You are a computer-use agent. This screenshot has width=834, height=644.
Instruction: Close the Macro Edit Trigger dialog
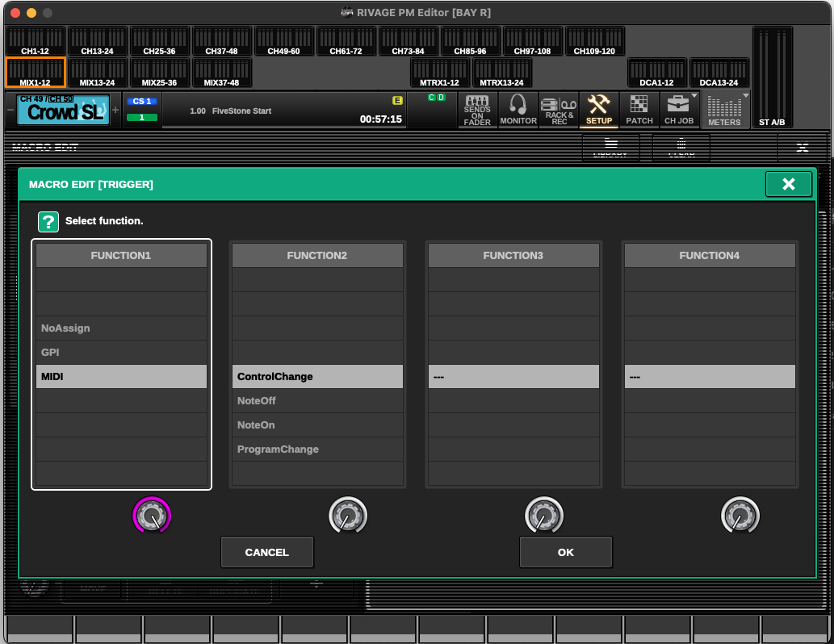(x=788, y=184)
